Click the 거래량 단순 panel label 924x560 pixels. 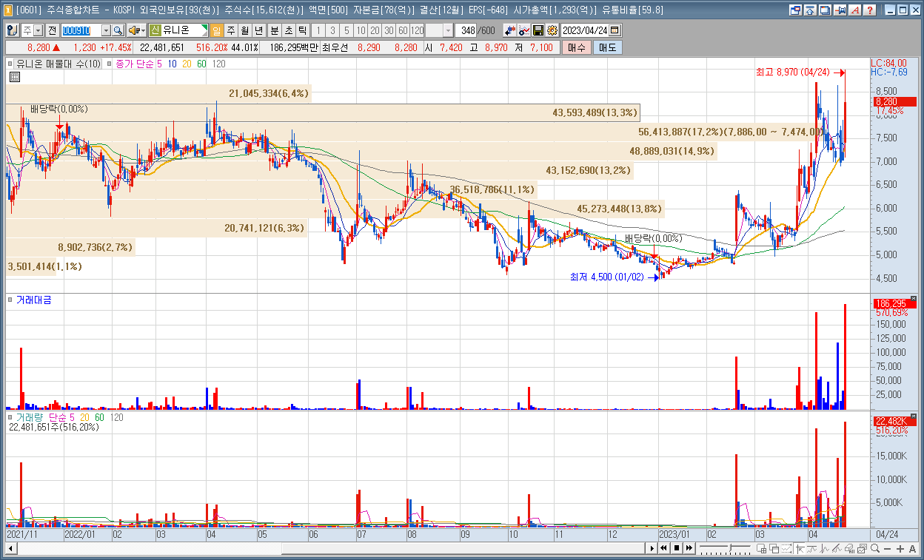[41, 418]
